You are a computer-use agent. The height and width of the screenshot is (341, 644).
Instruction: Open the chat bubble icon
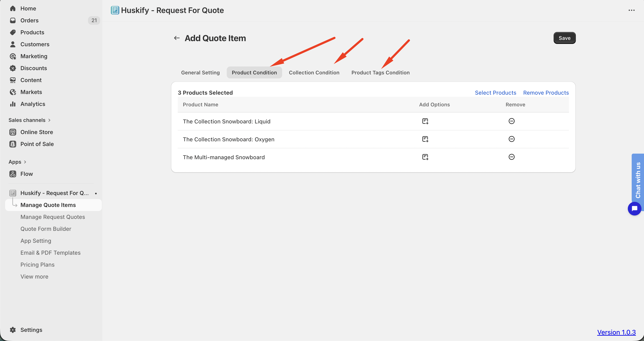[x=634, y=208]
